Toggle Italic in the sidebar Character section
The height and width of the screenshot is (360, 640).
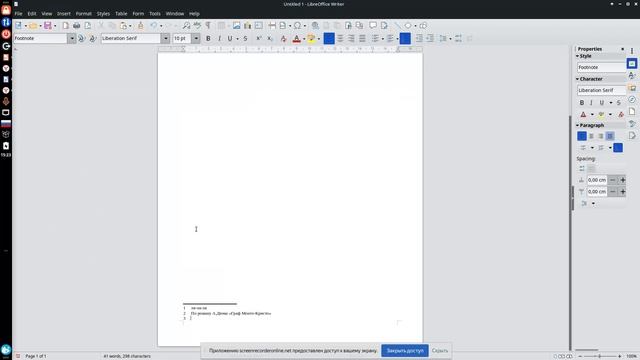click(591, 103)
